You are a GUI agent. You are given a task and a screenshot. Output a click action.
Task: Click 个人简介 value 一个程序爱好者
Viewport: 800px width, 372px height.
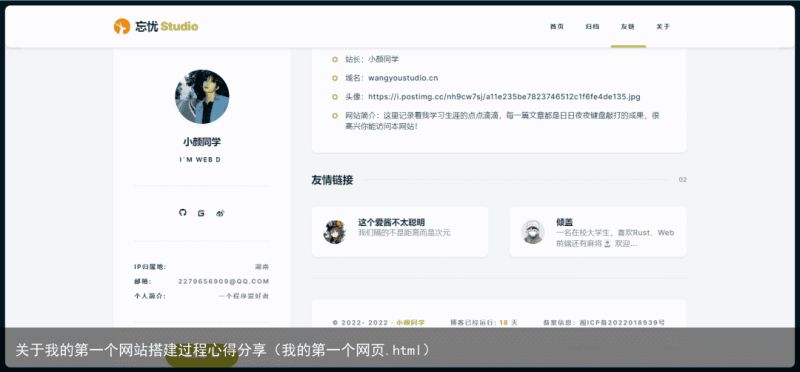[x=244, y=296]
